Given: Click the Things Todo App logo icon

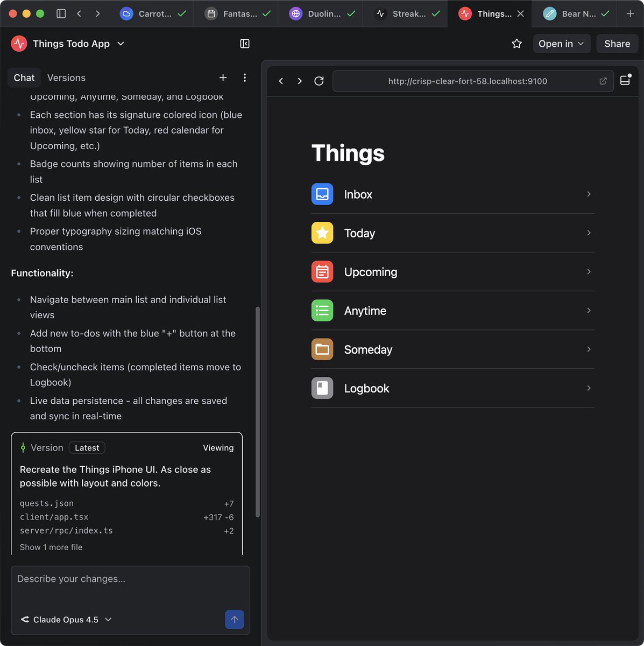Looking at the screenshot, I should point(19,44).
